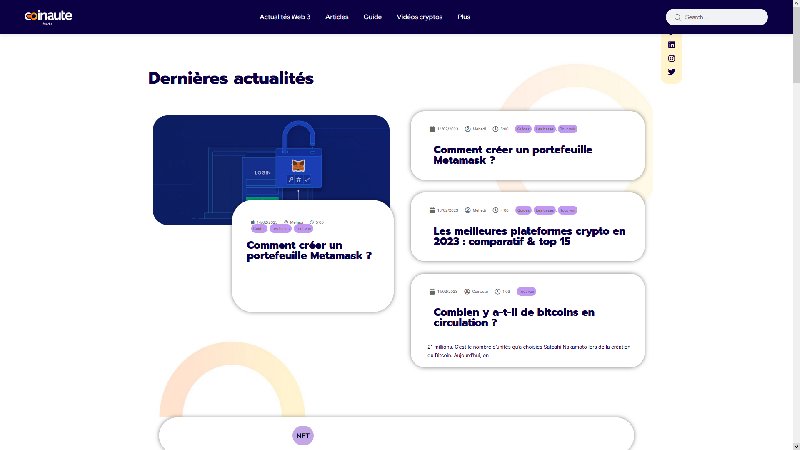Click the clock icon in the bitcoins card
The height and width of the screenshot is (450, 800).
tap(497, 292)
